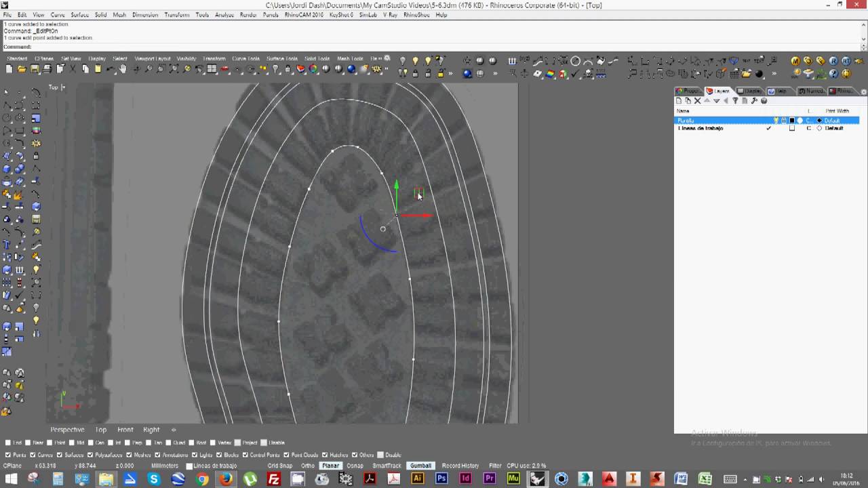The height and width of the screenshot is (488, 868).
Task: Switch to the Display panel tab
Action: pyautogui.click(x=750, y=91)
